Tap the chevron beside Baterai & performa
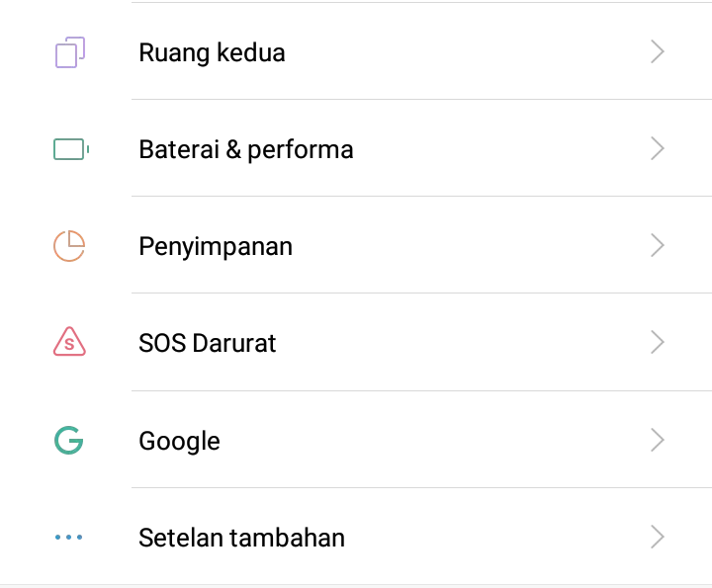The height and width of the screenshot is (588, 712). (657, 149)
